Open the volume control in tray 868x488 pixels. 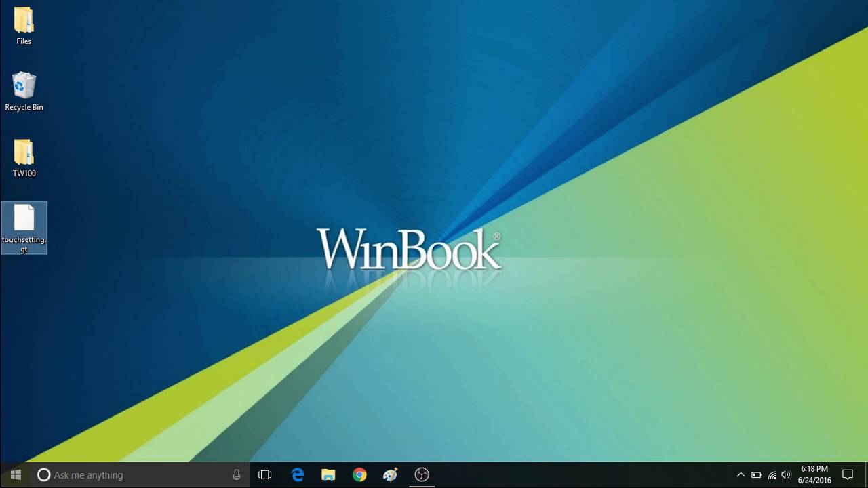pyautogui.click(x=787, y=475)
